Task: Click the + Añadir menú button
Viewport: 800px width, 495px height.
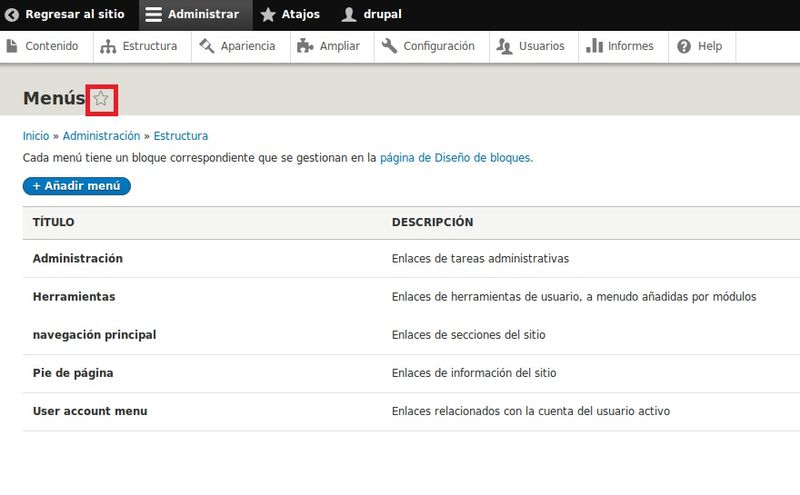Action: coord(77,186)
